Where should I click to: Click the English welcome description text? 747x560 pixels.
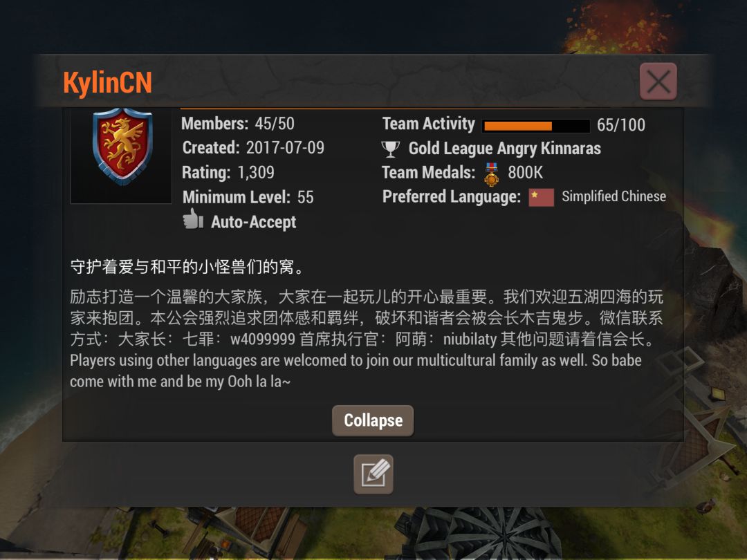click(x=356, y=371)
